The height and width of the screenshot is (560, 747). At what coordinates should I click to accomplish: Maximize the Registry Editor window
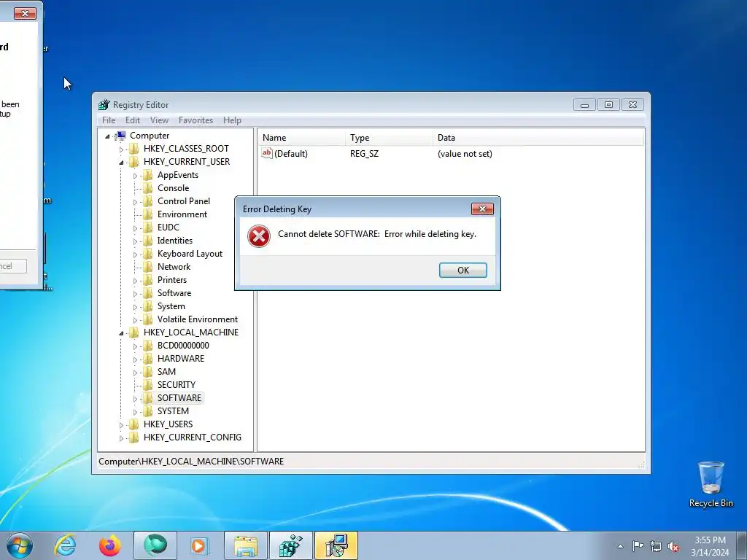[x=608, y=105]
